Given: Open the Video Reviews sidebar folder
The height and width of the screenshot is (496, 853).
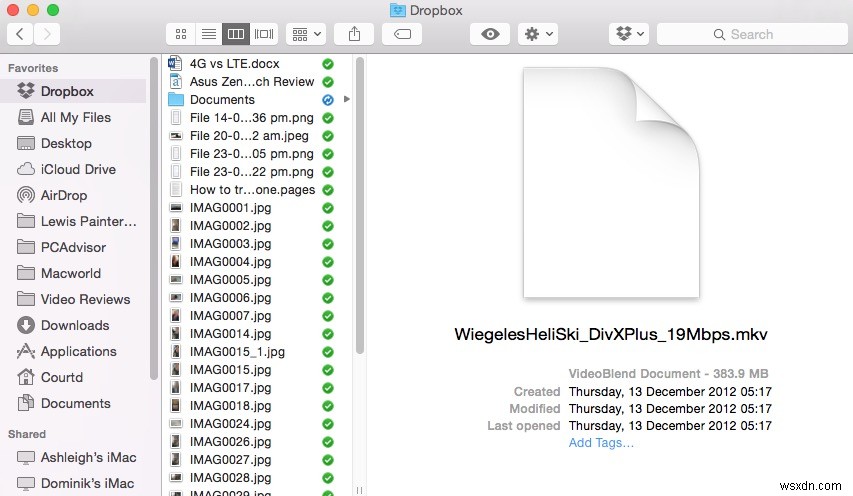Looking at the screenshot, I should click(x=73, y=299).
